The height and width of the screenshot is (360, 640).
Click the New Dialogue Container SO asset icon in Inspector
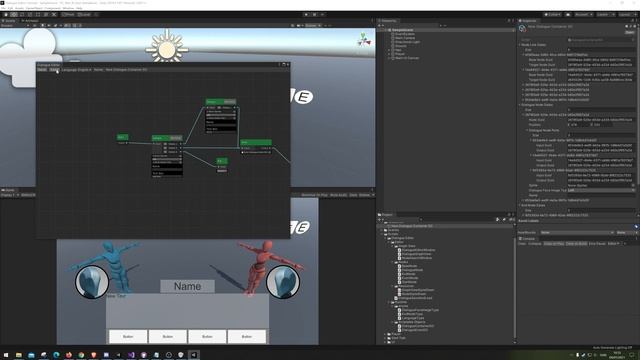coord(522,28)
